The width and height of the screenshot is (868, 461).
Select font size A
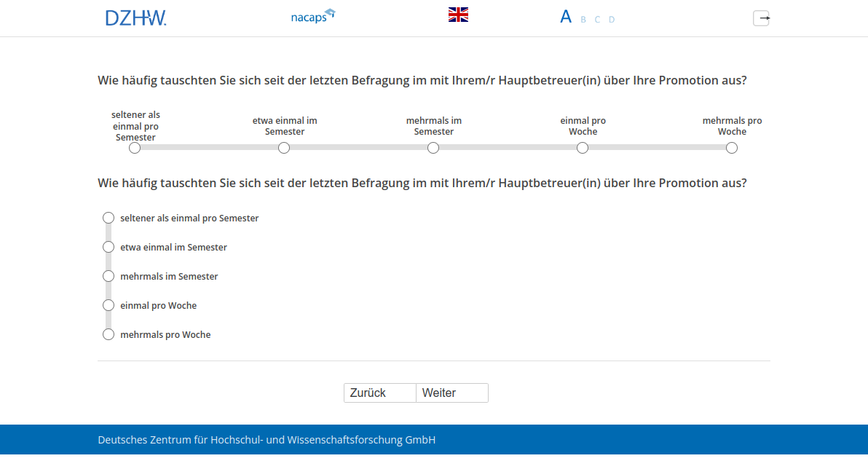point(566,17)
